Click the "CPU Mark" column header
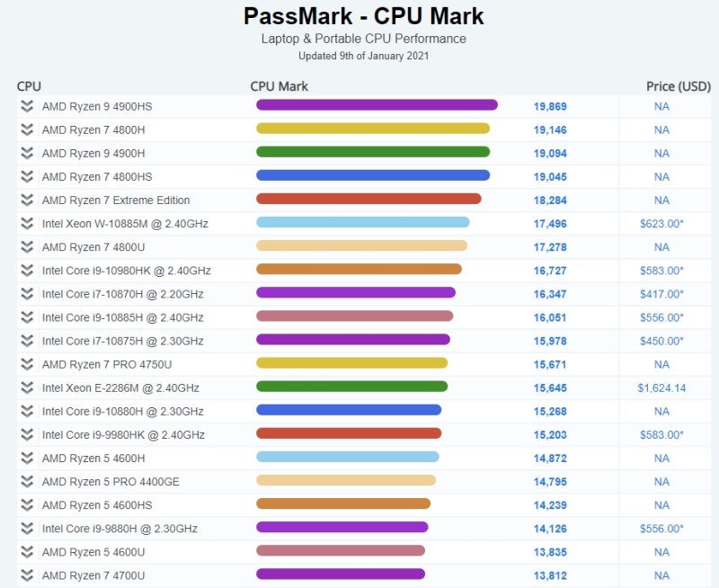This screenshot has height=588, width=719. point(279,86)
